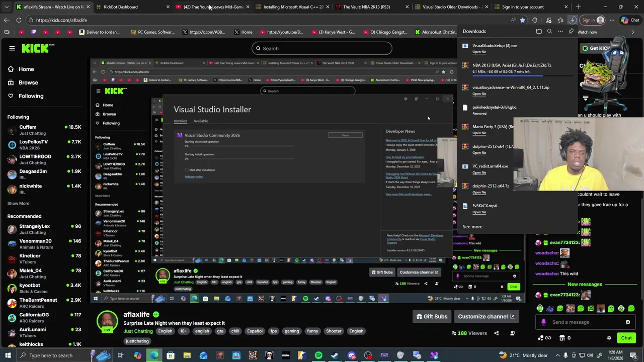Open file link for Fv3KkCX.mp4
The width and height of the screenshot is (644, 362).
(479, 212)
